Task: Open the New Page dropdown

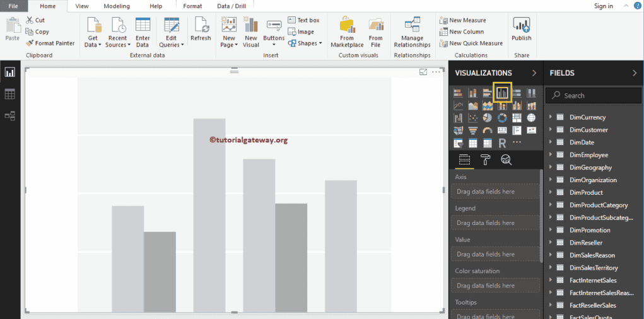Action: coord(229,33)
